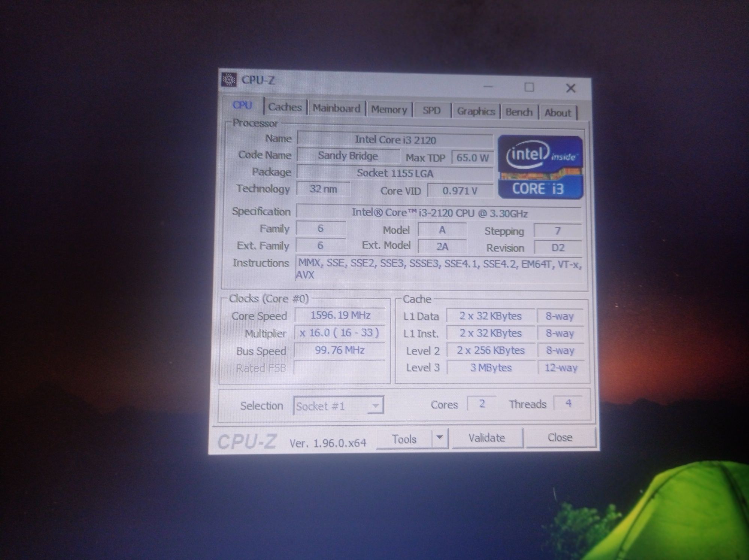Click the empty Rated FSB field
Image resolution: width=749 pixels, height=560 pixels.
(340, 368)
